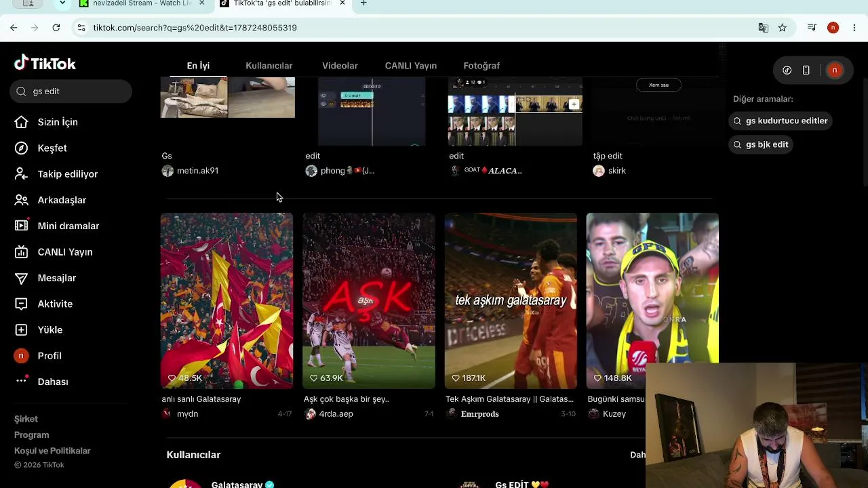Click the browser forward arrow

(35, 28)
